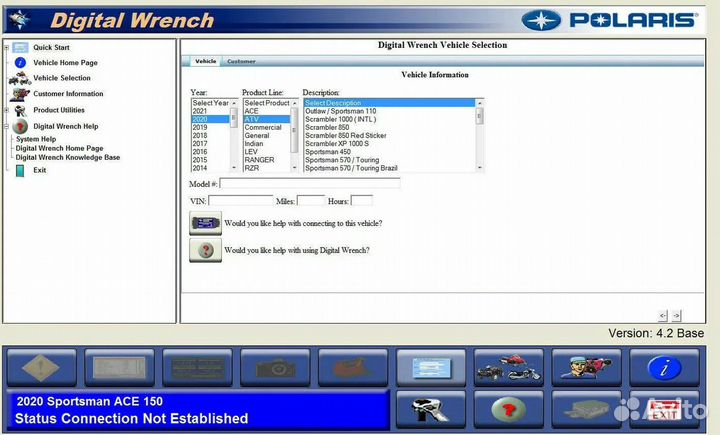Click the previous page arrow button
Viewport: 720px width, 435px height.
(663, 316)
